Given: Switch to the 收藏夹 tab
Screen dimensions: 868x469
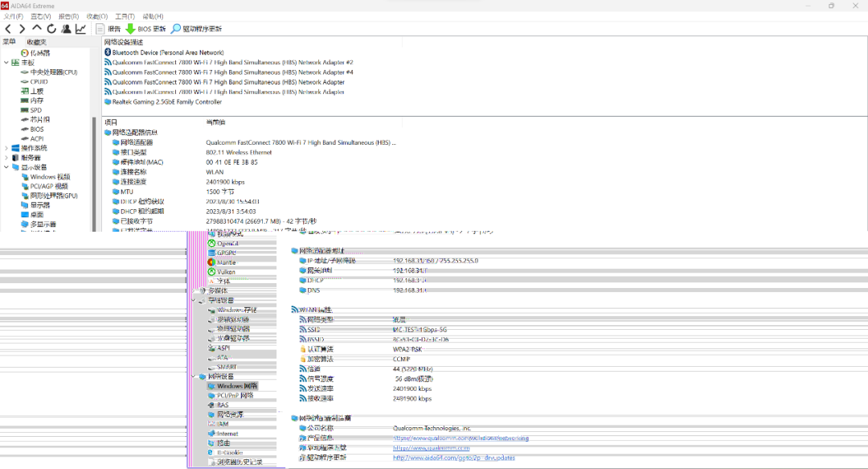Looking at the screenshot, I should (x=36, y=42).
